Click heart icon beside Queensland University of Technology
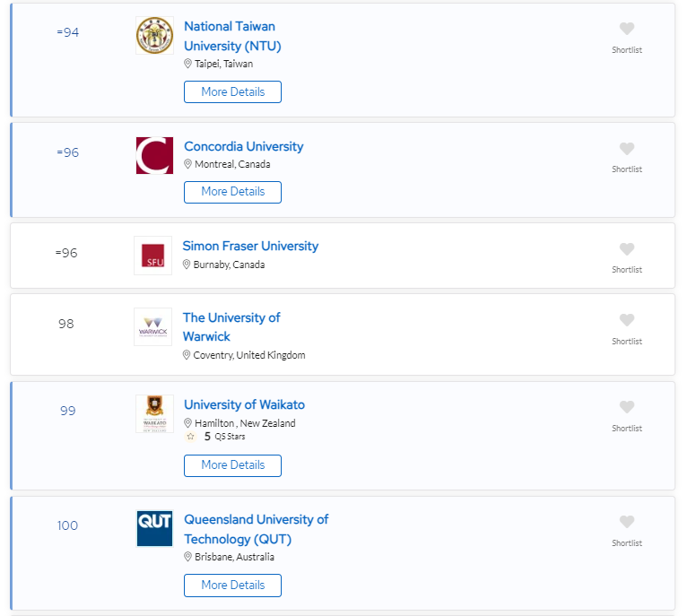 click(627, 522)
